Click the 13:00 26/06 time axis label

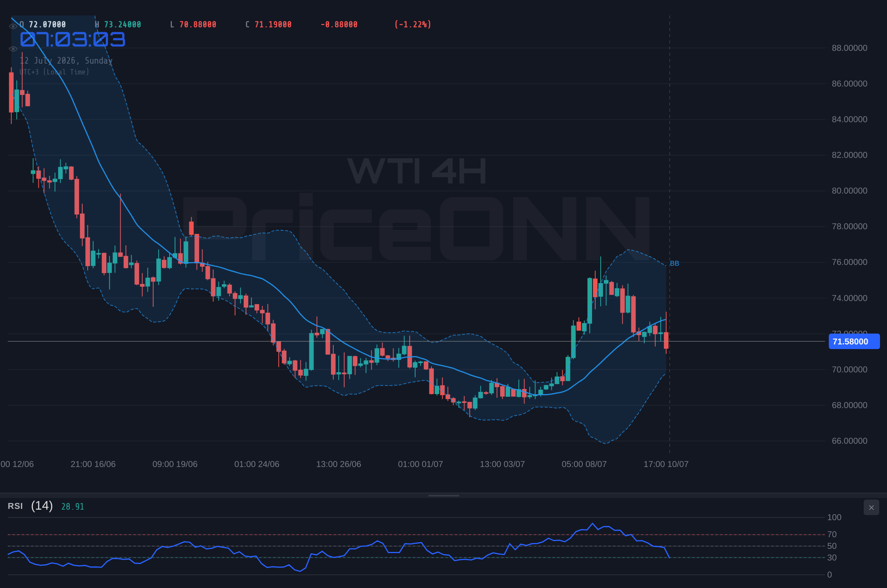(x=339, y=464)
